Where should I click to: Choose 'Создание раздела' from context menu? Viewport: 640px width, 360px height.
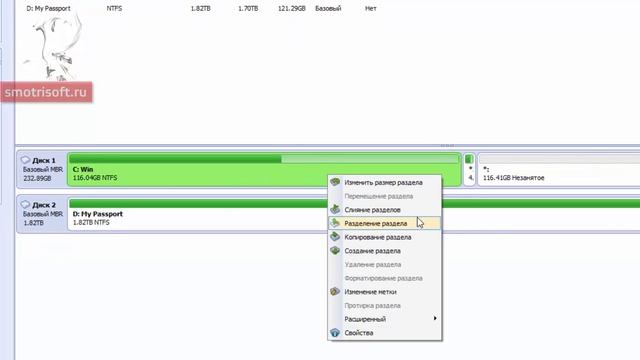point(384,251)
